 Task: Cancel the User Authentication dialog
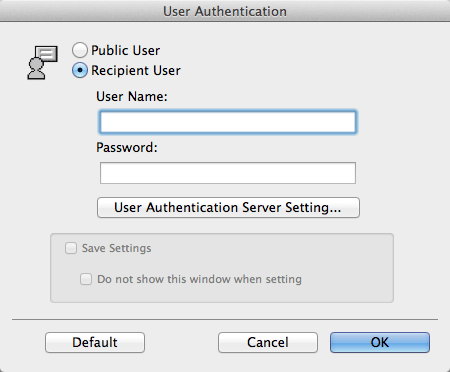268,342
